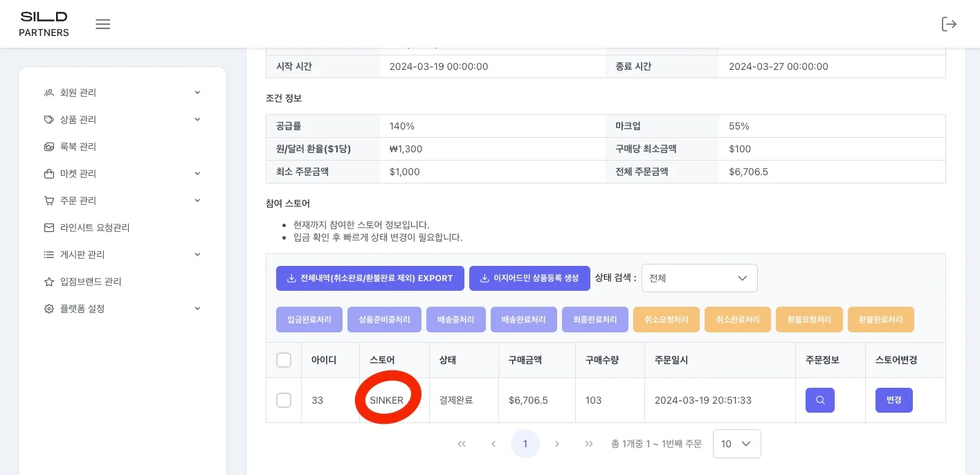This screenshot has height=475, width=980.
Task: Click the 입금완료처리 button
Action: point(309,320)
